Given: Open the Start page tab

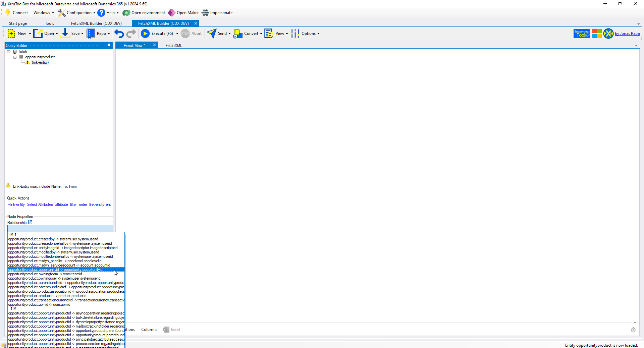Looking at the screenshot, I should [x=18, y=23].
